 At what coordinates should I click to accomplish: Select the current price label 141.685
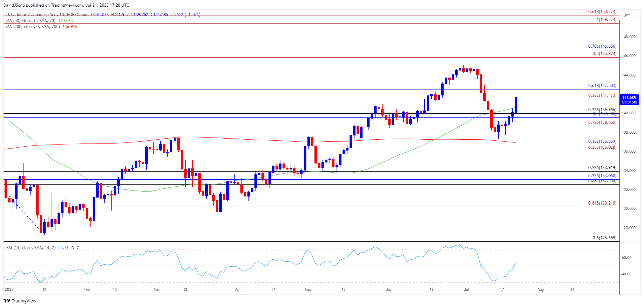[629, 98]
